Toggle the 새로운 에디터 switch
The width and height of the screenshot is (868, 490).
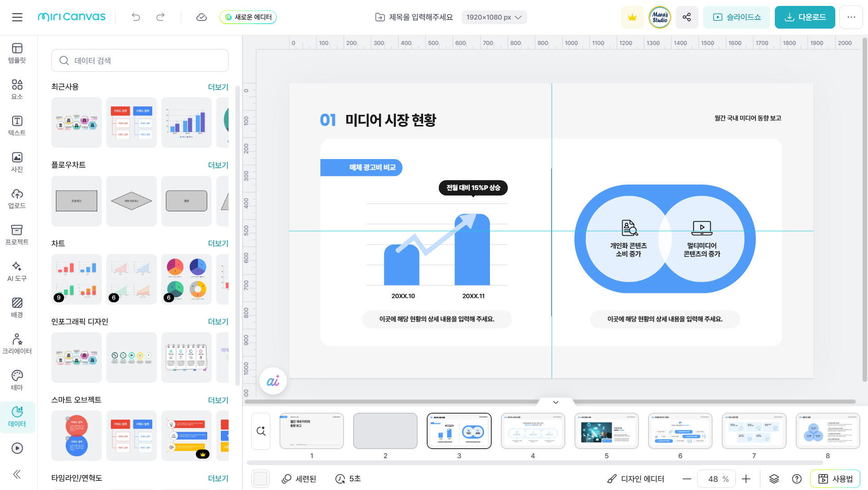point(248,17)
